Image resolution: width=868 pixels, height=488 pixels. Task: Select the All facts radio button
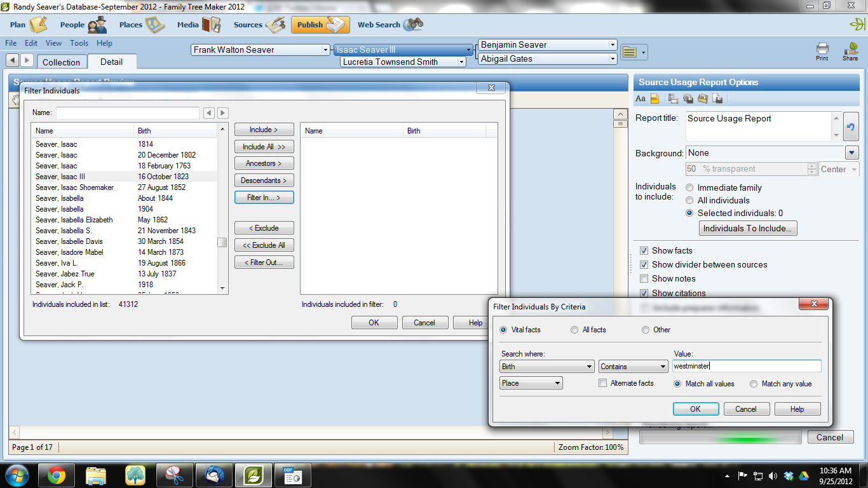(574, 329)
